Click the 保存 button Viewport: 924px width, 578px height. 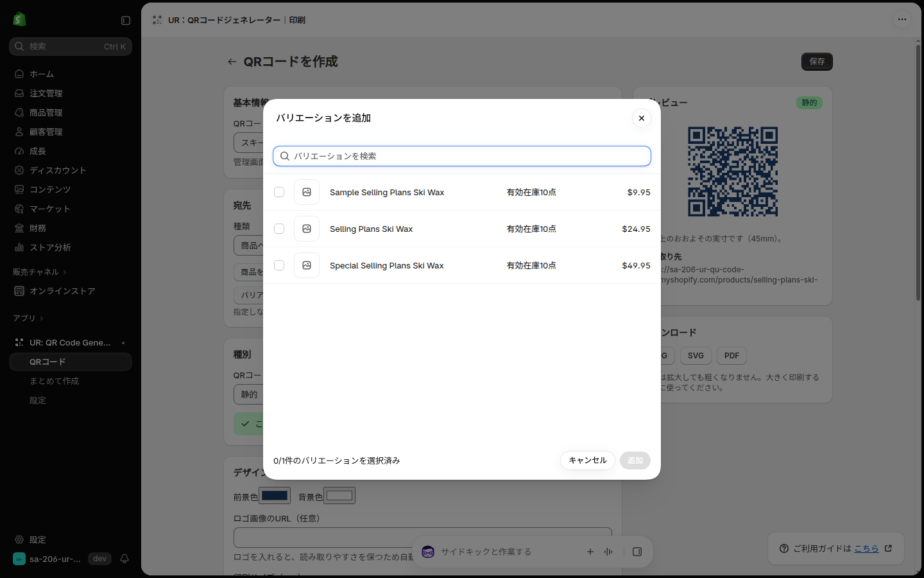tap(817, 62)
